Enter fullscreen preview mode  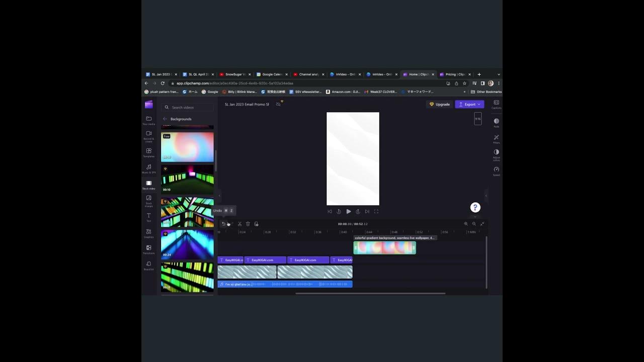coord(376,212)
